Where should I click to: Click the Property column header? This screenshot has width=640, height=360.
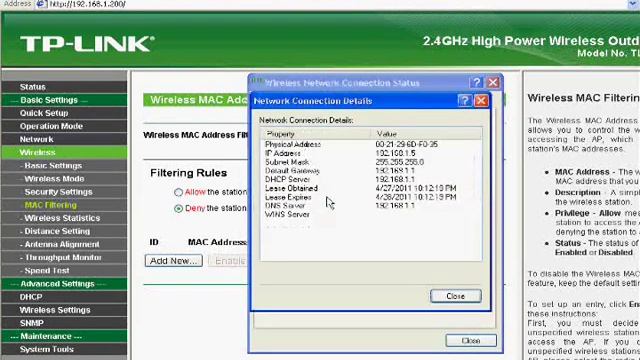(x=316, y=134)
